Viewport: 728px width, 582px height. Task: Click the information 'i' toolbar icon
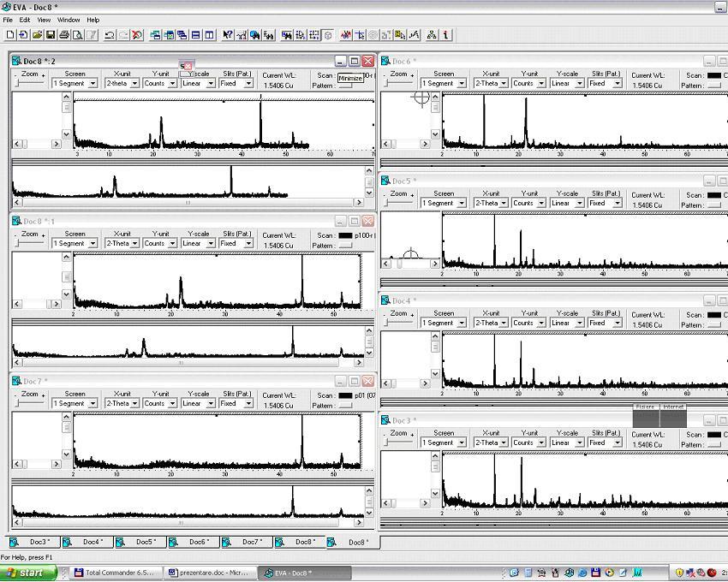coord(445,35)
